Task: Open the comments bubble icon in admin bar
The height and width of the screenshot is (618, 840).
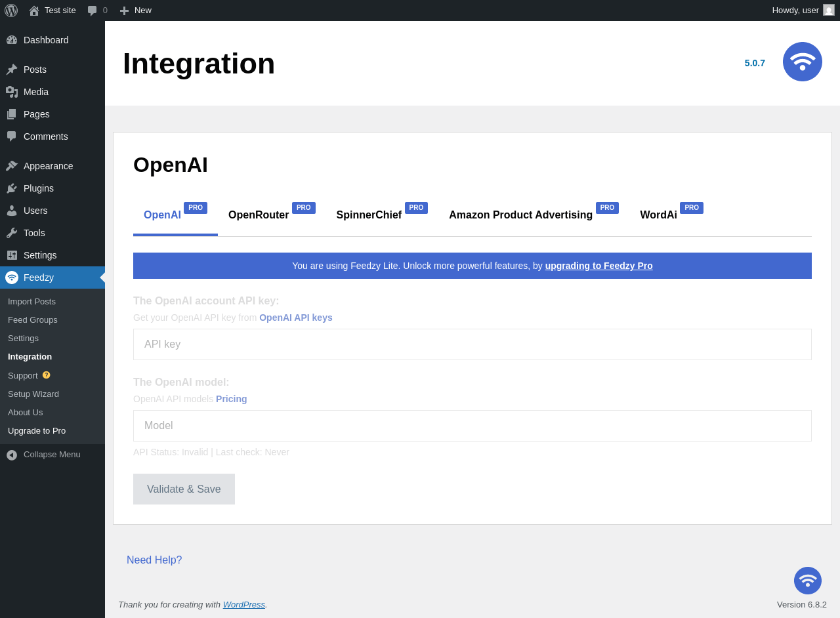Action: point(93,10)
